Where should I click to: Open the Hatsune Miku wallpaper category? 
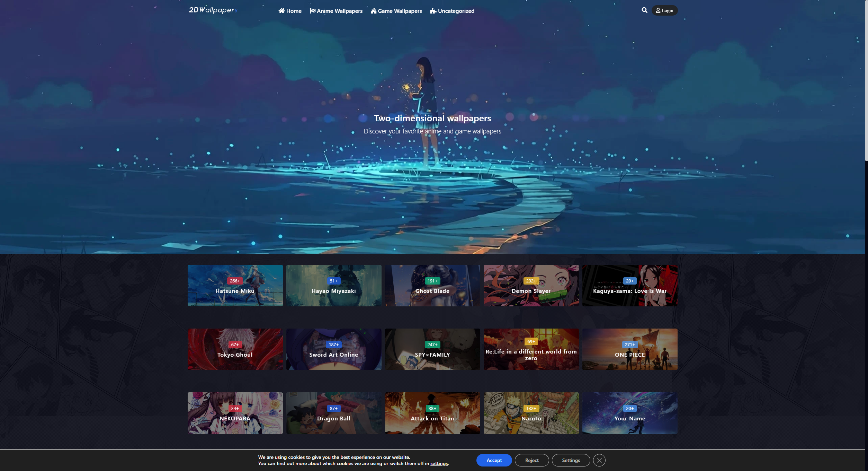click(235, 286)
